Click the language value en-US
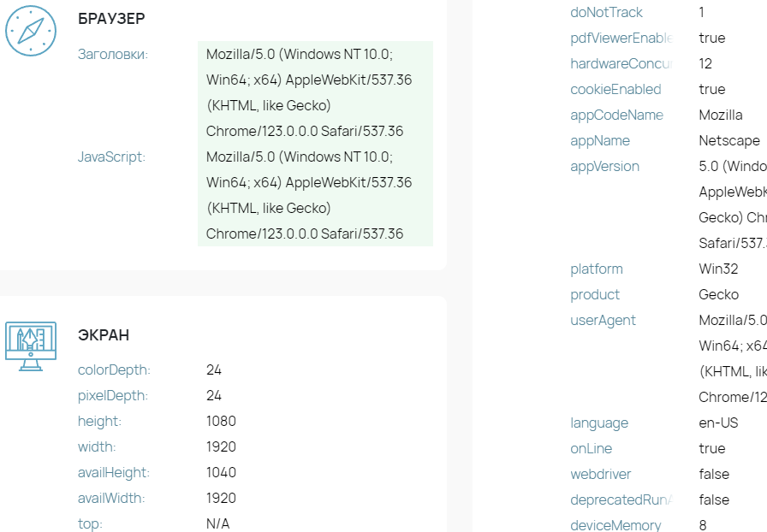This screenshot has height=532, width=767. coord(718,423)
